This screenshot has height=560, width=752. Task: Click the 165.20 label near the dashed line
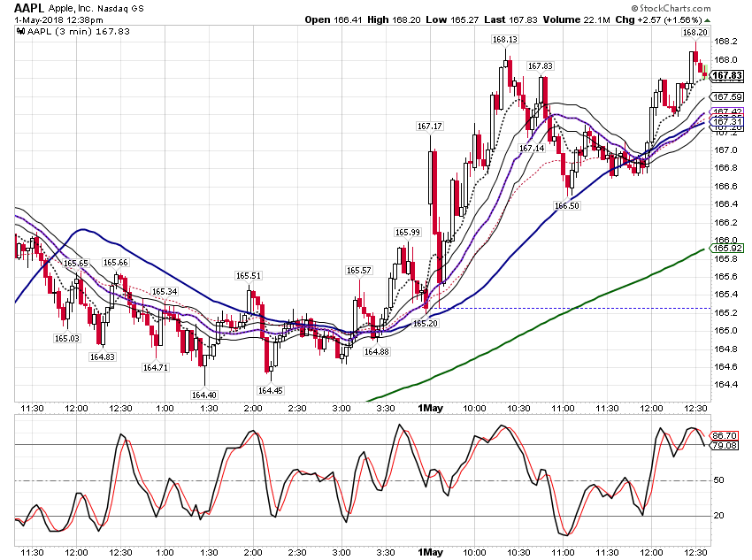pos(425,324)
